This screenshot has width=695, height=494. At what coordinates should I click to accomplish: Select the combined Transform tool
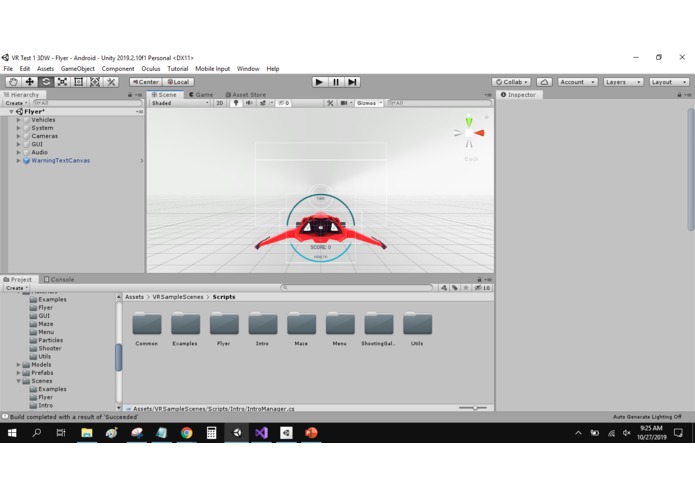(95, 82)
